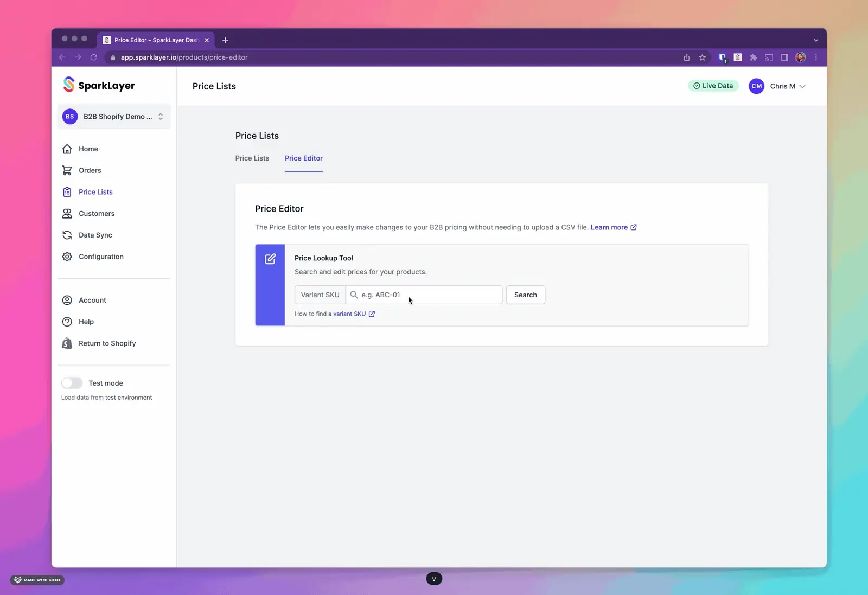Select the Price Editor tab

[304, 158]
